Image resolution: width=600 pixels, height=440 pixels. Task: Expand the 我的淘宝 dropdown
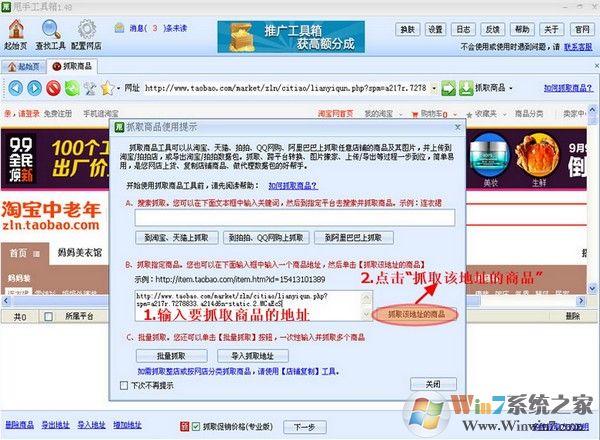click(x=401, y=114)
